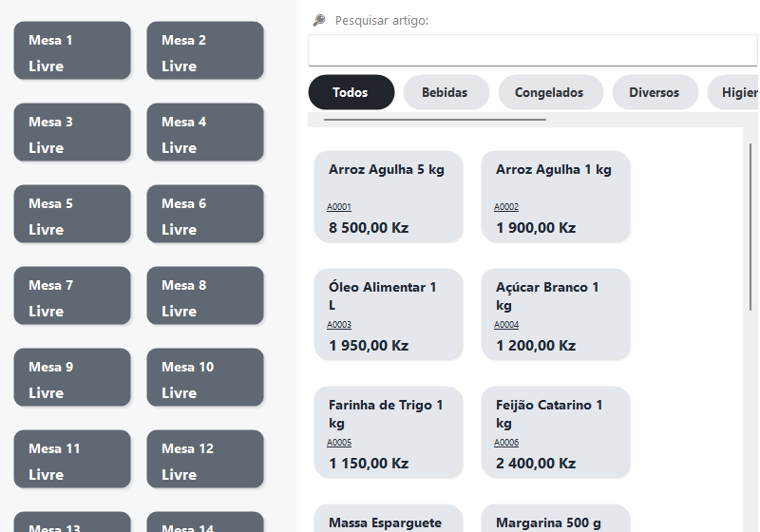Viewport: 760px width, 532px height.
Task: Switch to the Bebidas category
Action: (446, 92)
